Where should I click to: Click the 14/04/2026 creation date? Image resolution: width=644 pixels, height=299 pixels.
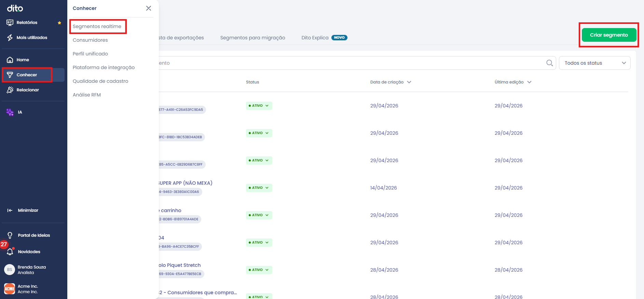tap(383, 188)
